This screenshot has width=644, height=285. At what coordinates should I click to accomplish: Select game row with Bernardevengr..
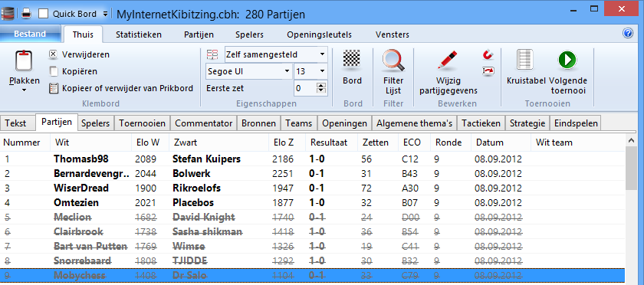coord(312,174)
